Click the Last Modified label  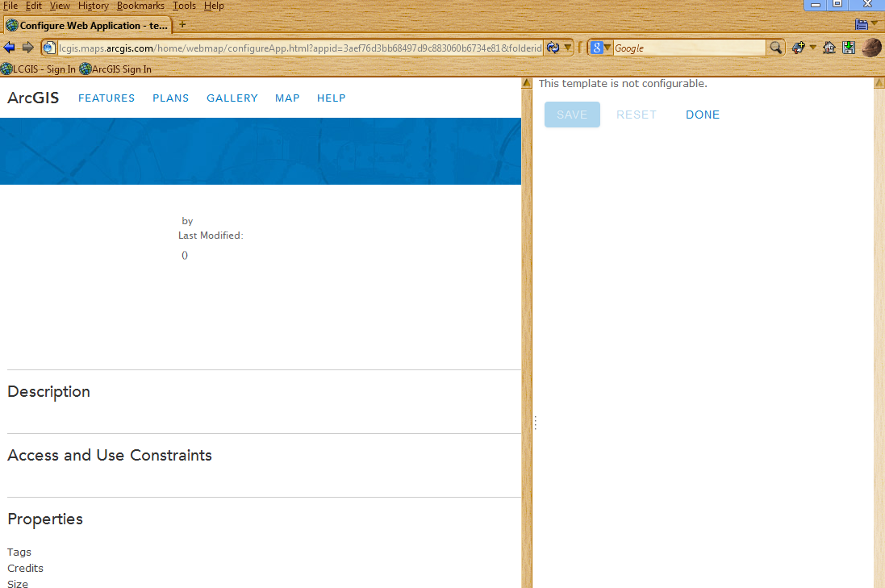(x=211, y=236)
